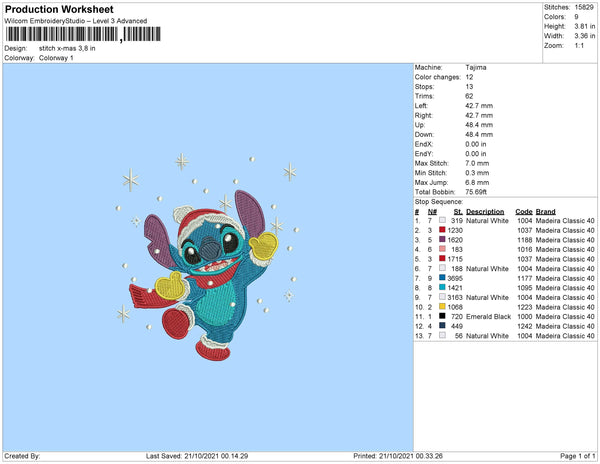The width and height of the screenshot is (600, 464).
Task: Select the purple swatch beside 1620 stitches
Action: click(442, 239)
